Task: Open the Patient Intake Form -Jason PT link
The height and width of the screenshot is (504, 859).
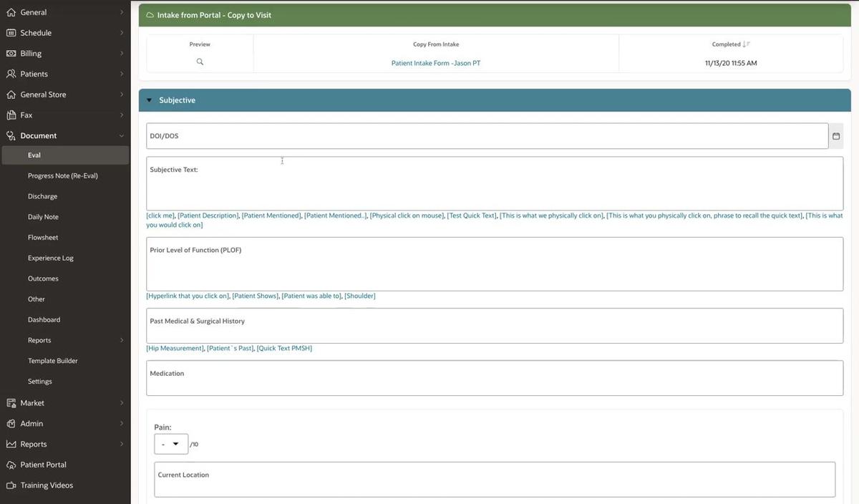Action: [x=436, y=62]
